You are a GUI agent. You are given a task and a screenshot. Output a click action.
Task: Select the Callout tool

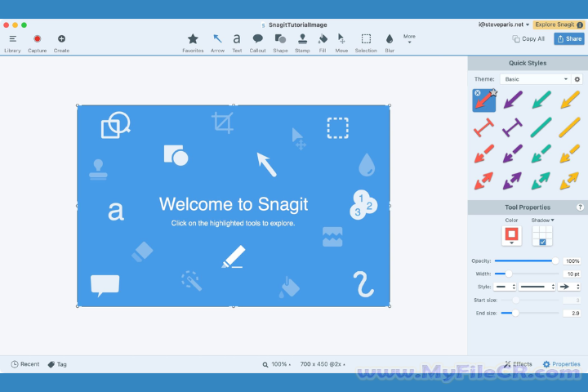[257, 43]
